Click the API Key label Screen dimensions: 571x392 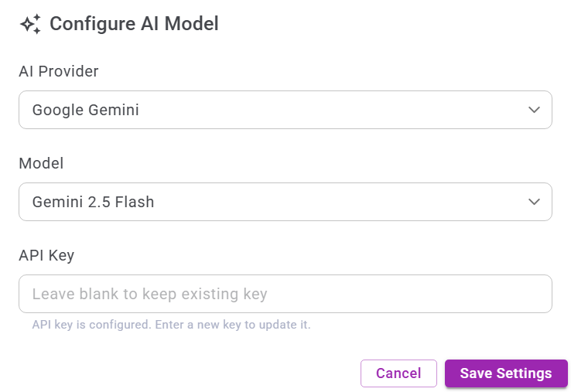pyautogui.click(x=46, y=255)
